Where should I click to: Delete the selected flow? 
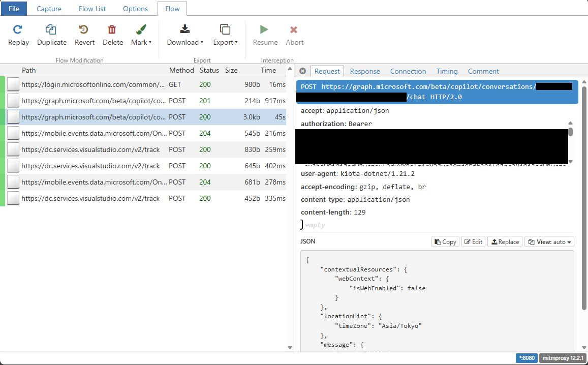[112, 35]
